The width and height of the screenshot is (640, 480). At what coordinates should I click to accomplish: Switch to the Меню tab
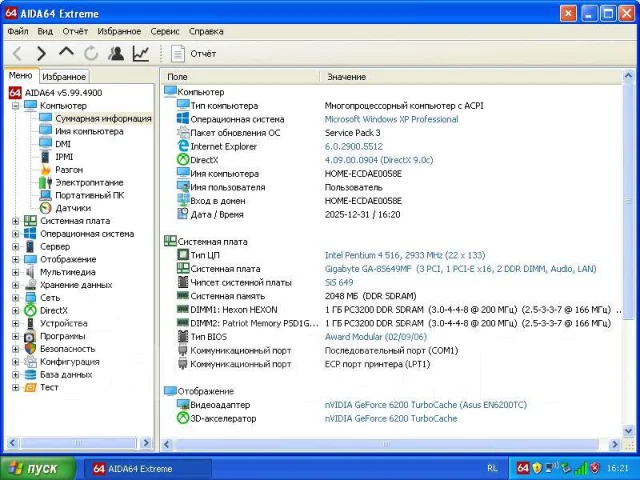pos(20,76)
